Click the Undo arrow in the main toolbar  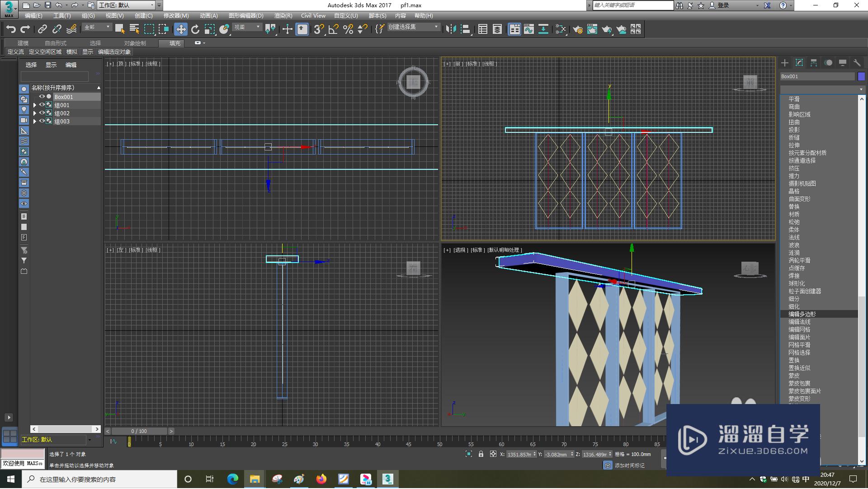pos(11,29)
